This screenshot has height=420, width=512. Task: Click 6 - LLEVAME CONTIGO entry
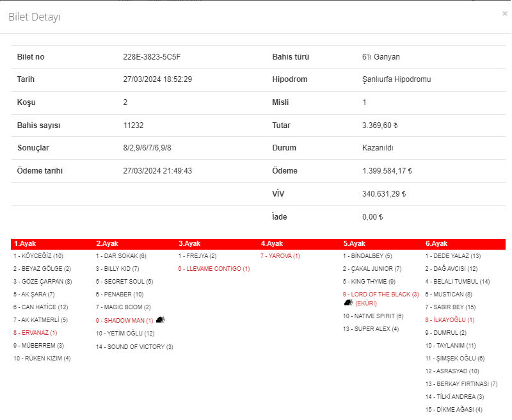click(214, 269)
